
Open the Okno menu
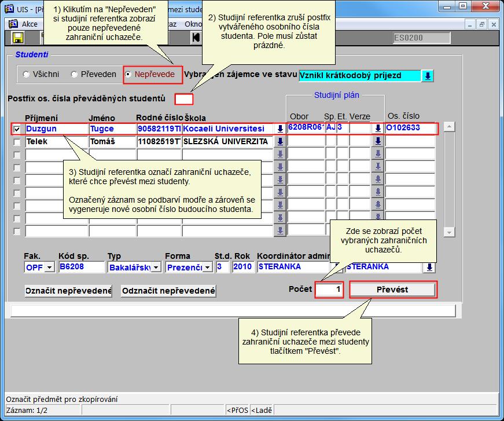click(x=193, y=24)
